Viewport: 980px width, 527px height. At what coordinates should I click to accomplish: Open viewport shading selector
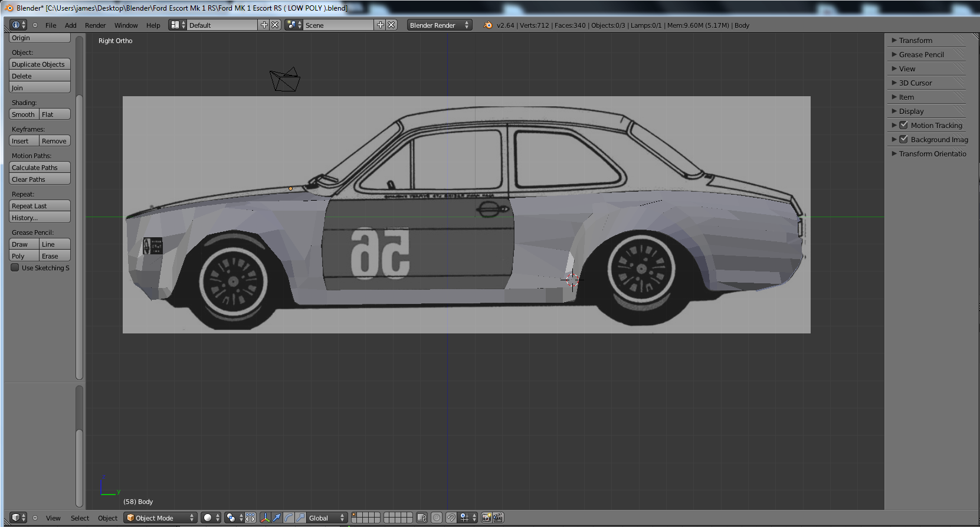[x=211, y=518]
